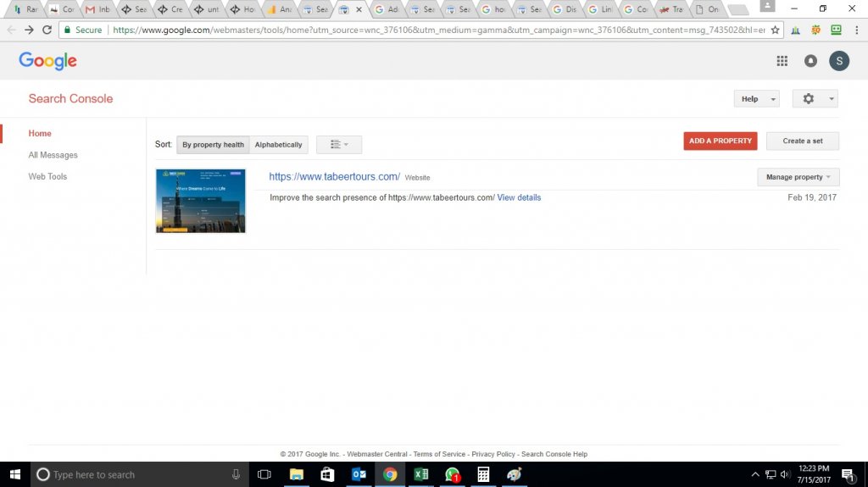The width and height of the screenshot is (868, 487).
Task: Open Google notifications bell
Action: click(x=810, y=61)
